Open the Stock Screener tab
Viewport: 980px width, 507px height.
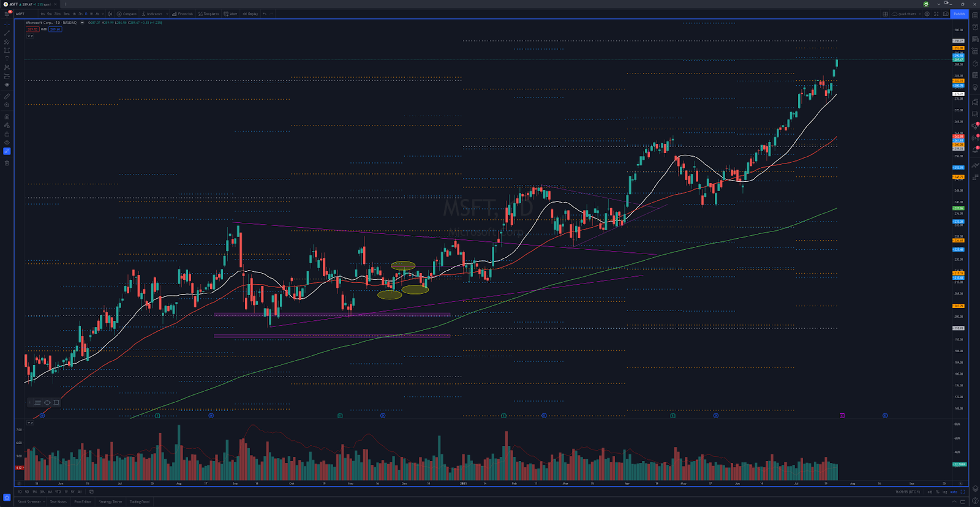click(x=29, y=501)
